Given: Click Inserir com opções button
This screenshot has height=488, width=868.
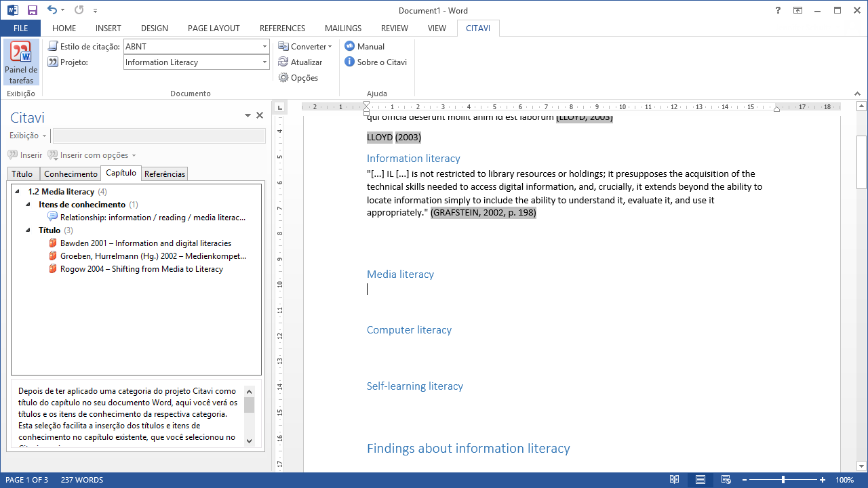Looking at the screenshot, I should tap(92, 155).
